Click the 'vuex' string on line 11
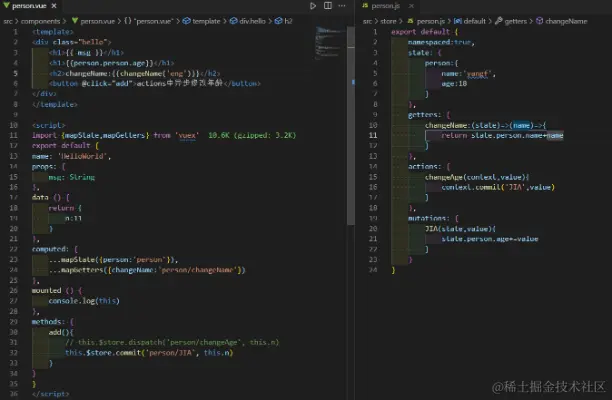 point(187,135)
